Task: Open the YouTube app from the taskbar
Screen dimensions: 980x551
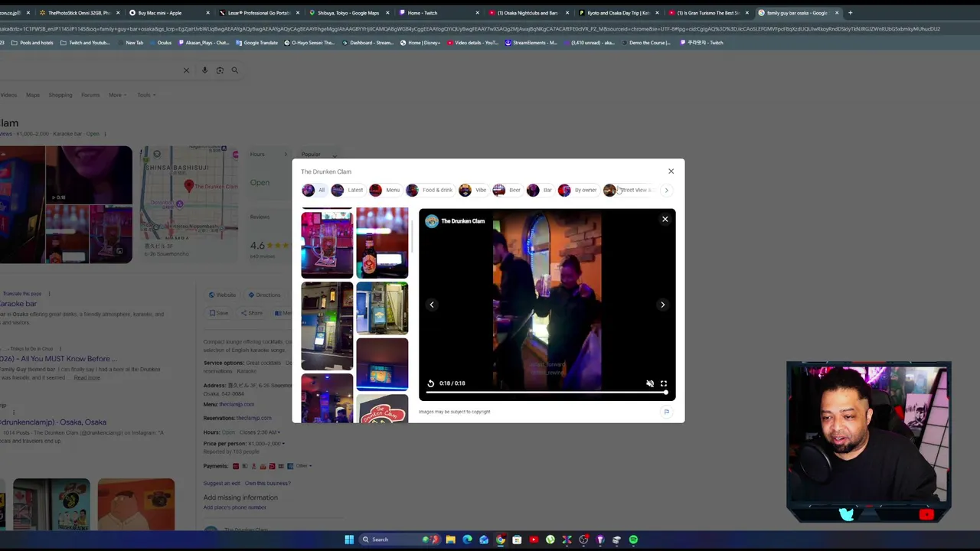Action: click(534, 540)
